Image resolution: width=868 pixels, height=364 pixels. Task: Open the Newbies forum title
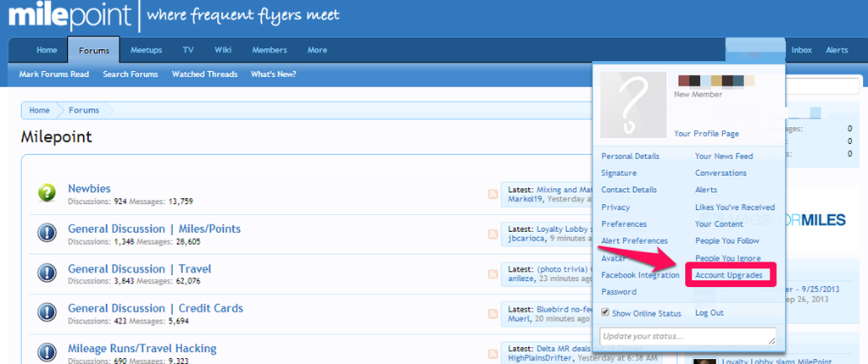89,189
